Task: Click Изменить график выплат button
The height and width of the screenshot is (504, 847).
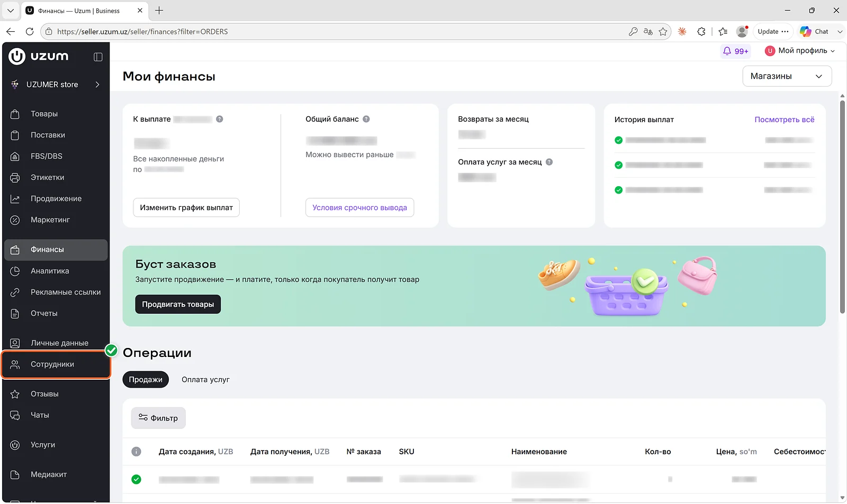Action: pyautogui.click(x=186, y=207)
